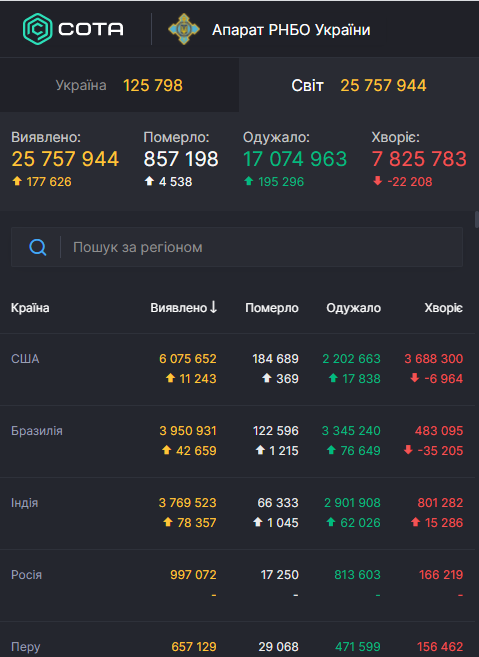479x657 pixels.
Task: Sort the table by Одужало column
Action: tap(353, 308)
